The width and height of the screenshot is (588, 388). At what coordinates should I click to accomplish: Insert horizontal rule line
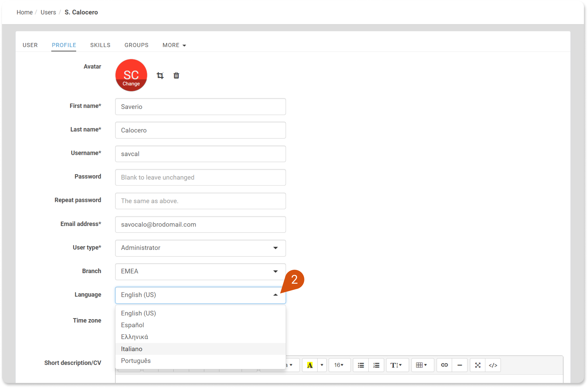click(x=460, y=365)
